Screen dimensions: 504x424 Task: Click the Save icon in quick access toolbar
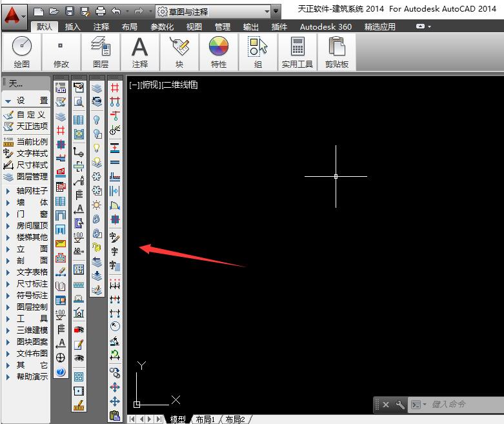coord(70,11)
